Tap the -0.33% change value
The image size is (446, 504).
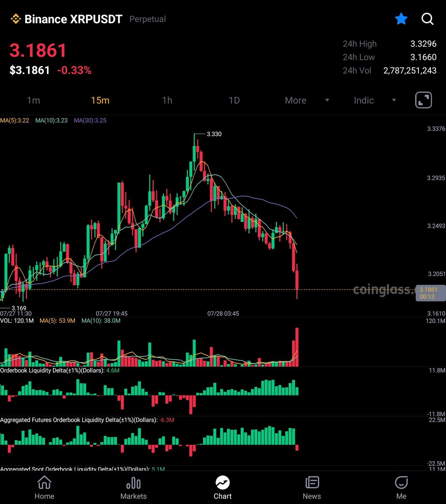pos(74,70)
